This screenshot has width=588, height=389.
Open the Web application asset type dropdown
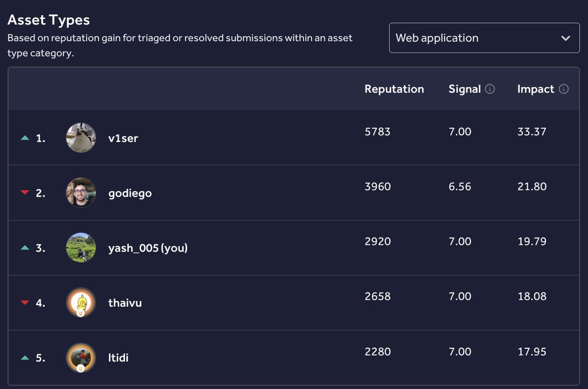[x=484, y=38]
